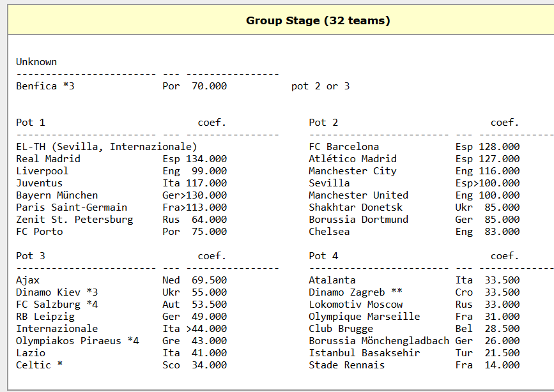
Task: Click the 'Borussia Mönchengladbach' team name
Action: pos(379,341)
